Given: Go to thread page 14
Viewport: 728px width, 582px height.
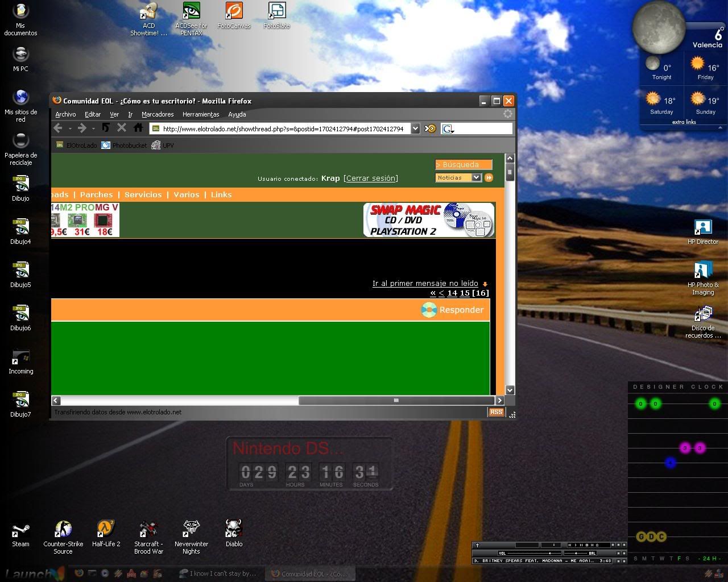Looking at the screenshot, I should click(452, 293).
